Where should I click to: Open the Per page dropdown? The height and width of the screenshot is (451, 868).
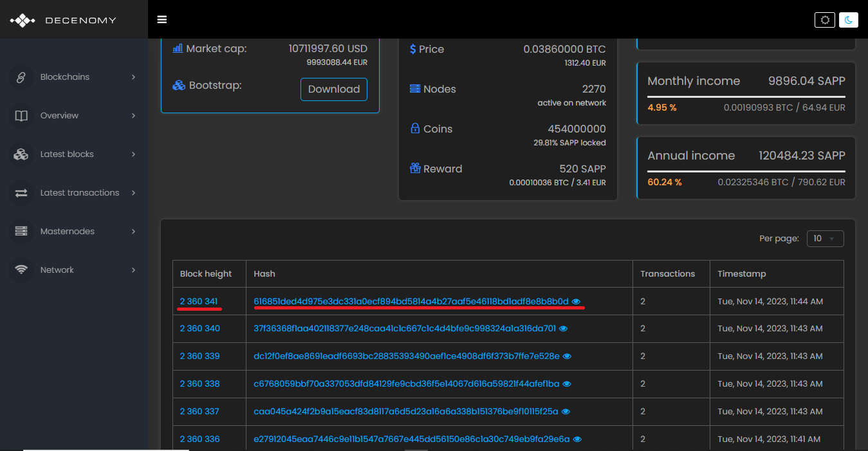click(826, 239)
